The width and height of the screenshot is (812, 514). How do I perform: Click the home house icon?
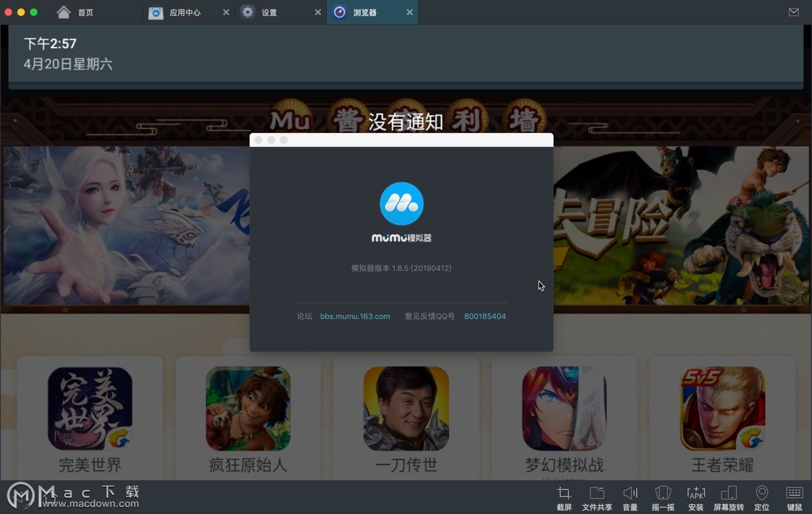point(63,12)
